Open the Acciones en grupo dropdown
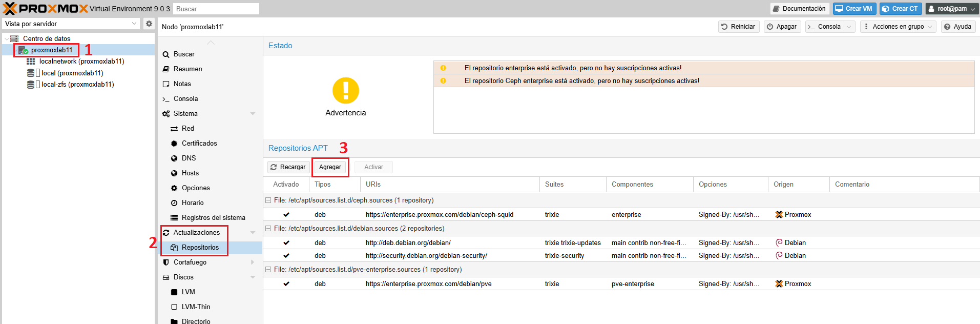The width and height of the screenshot is (980, 324). (898, 27)
